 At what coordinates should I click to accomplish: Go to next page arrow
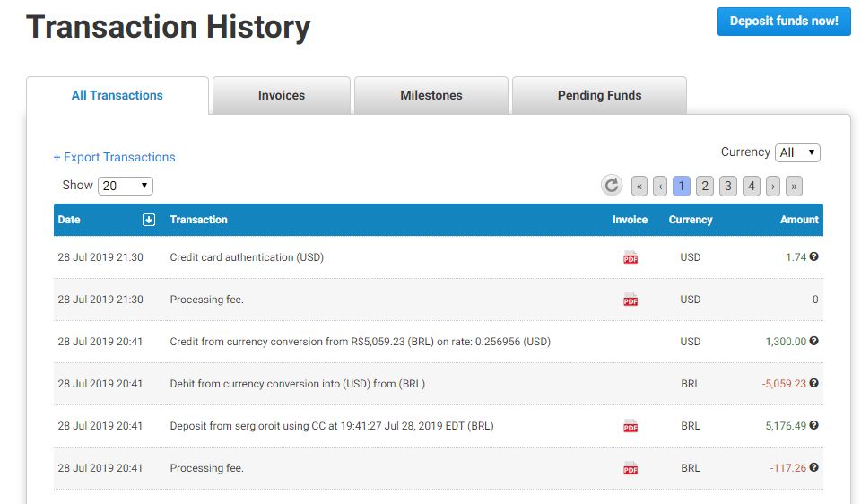click(773, 186)
